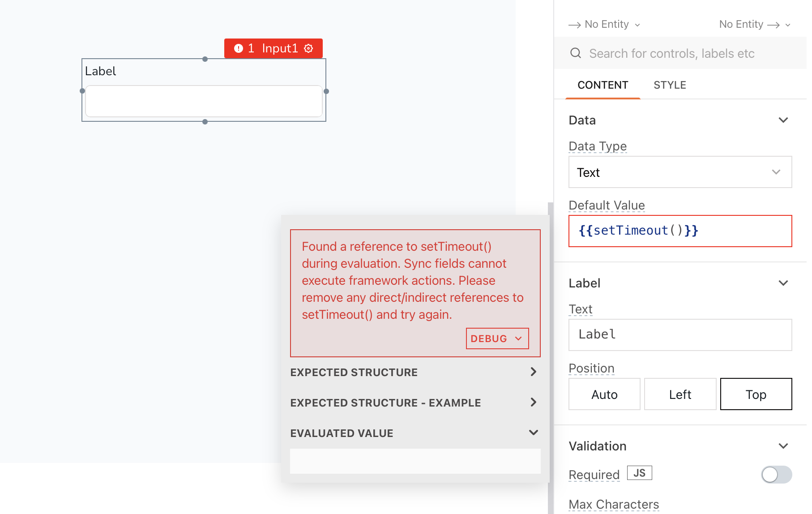Click the outgoing entity arrow icon
812x514 pixels.
coord(773,25)
